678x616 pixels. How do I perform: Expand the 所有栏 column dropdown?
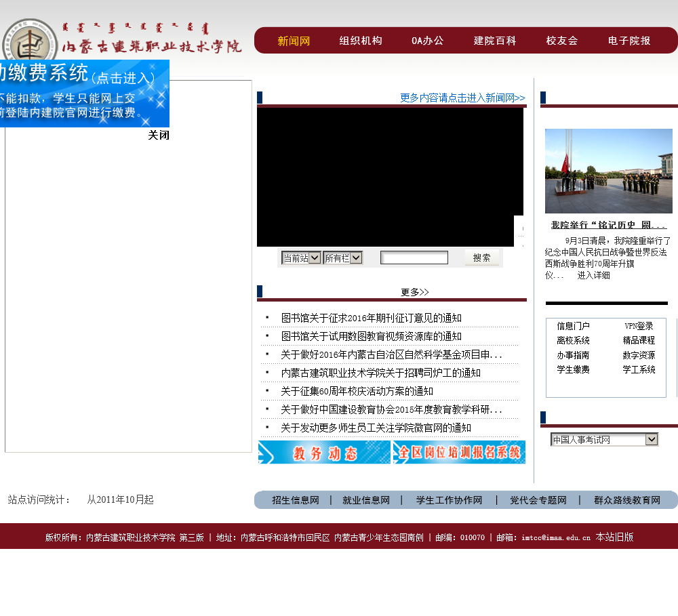tap(343, 258)
